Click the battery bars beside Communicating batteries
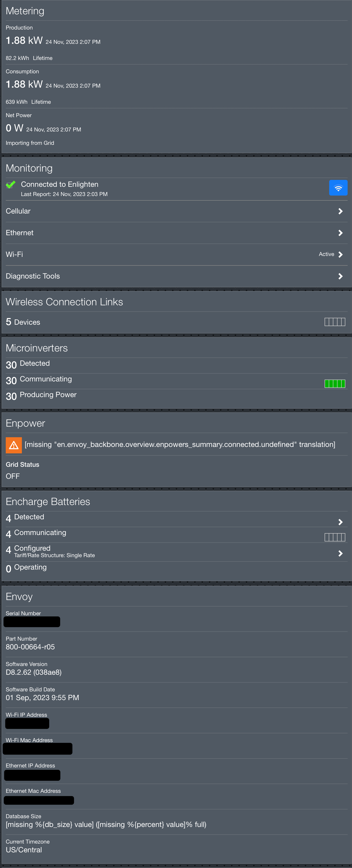 (x=334, y=537)
